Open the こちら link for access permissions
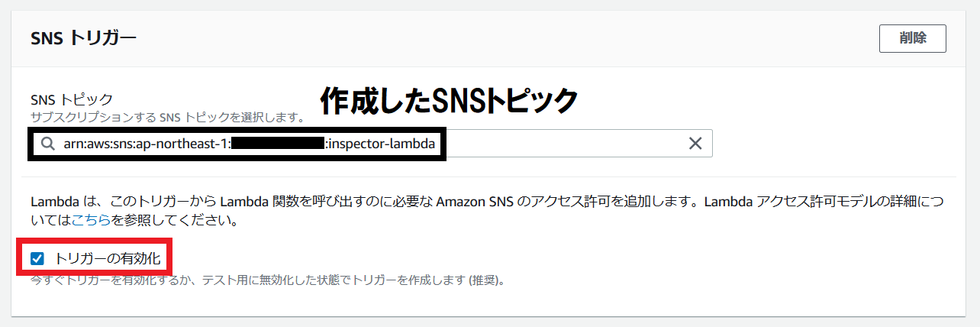 91,222
